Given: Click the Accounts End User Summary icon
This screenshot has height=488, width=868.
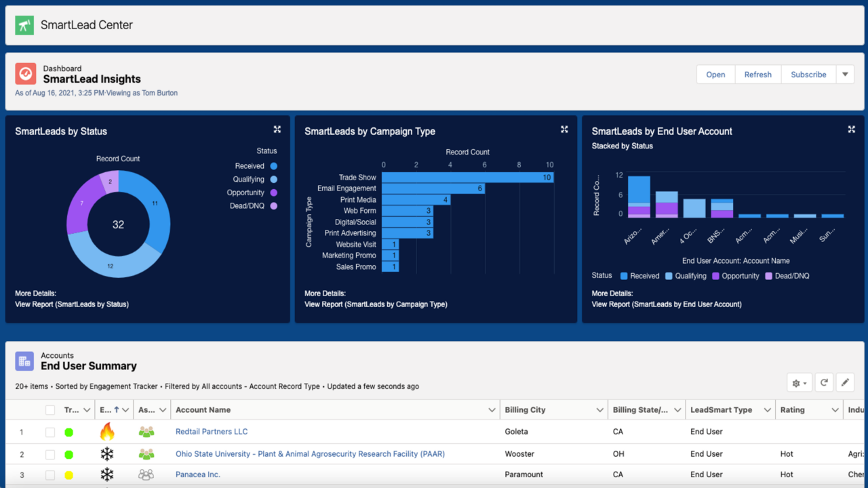Looking at the screenshot, I should [24, 361].
